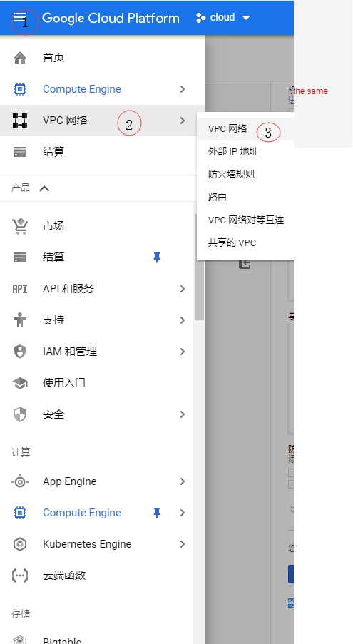Click the API 和服务 icon
The height and width of the screenshot is (644, 353).
[20, 289]
